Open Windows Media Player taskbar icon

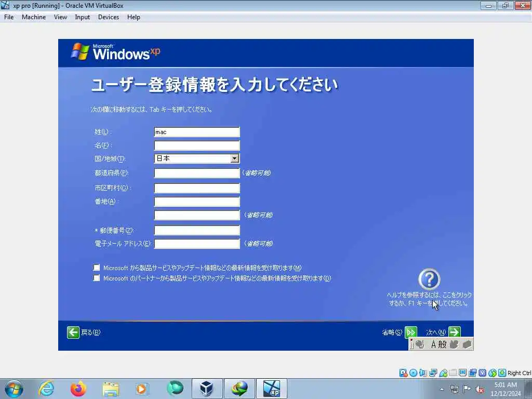141,389
